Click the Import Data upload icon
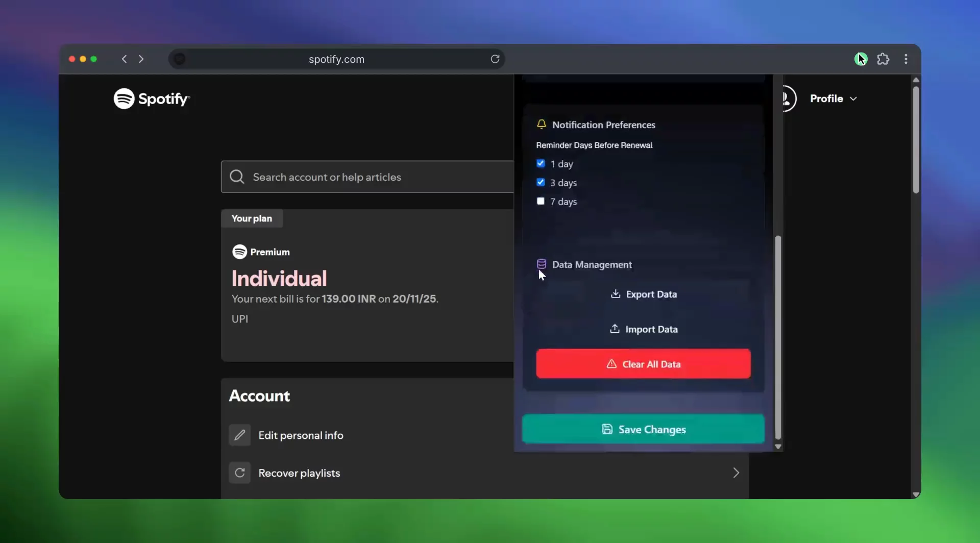Image resolution: width=980 pixels, height=543 pixels. [x=615, y=329]
